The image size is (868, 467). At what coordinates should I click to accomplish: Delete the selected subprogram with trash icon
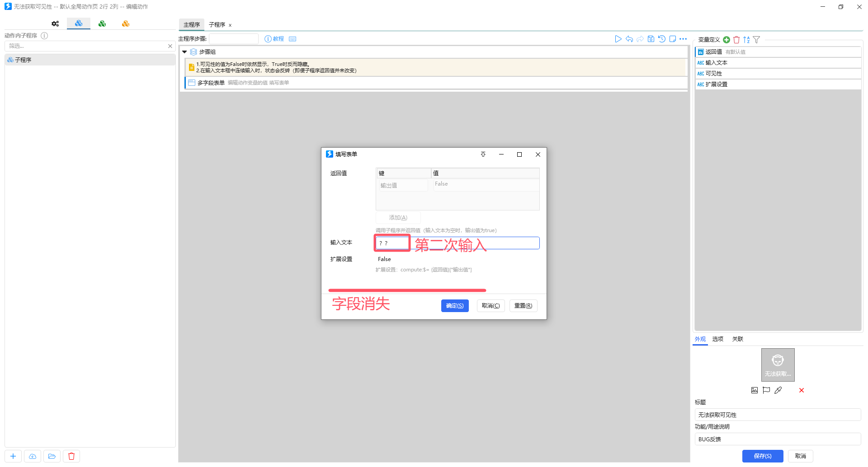(71, 456)
